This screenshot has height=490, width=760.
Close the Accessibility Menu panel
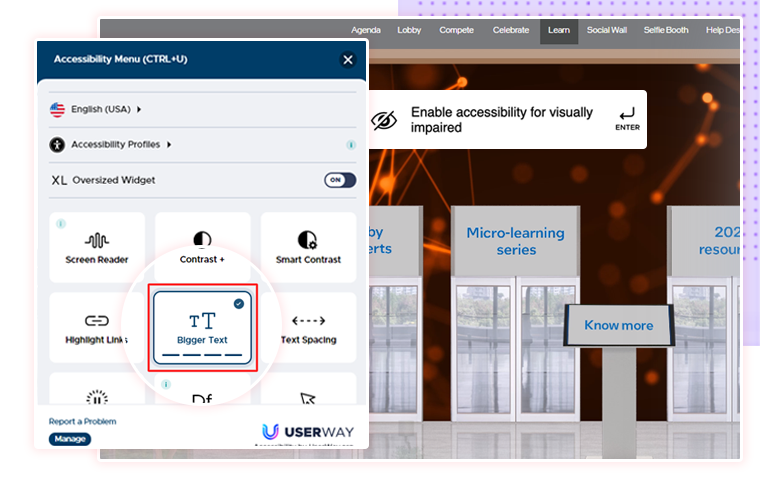348,60
